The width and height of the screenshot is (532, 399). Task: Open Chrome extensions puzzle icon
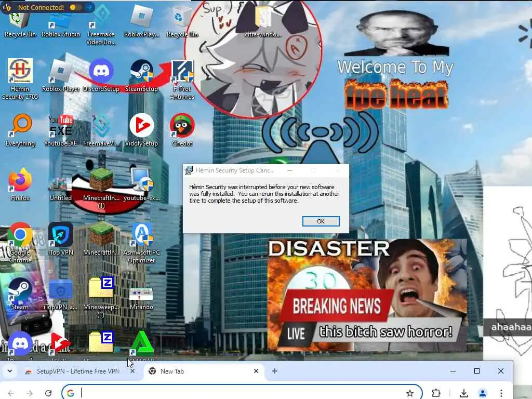coord(436,393)
